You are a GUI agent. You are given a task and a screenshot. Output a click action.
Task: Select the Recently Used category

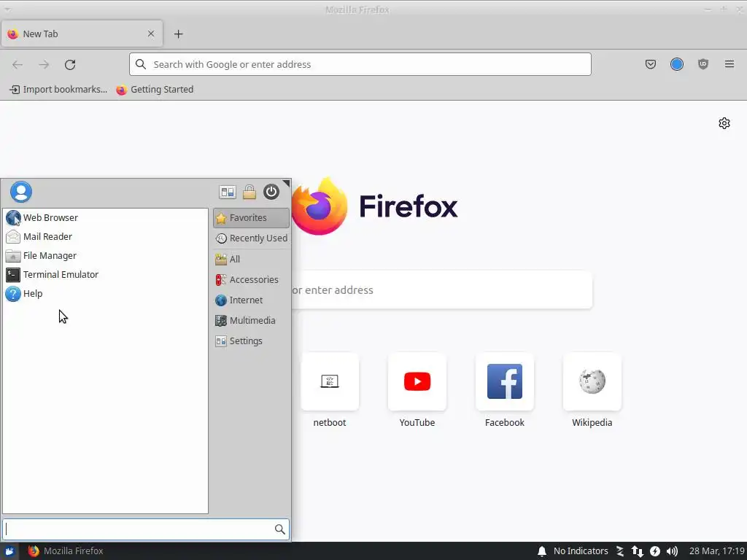coord(251,238)
